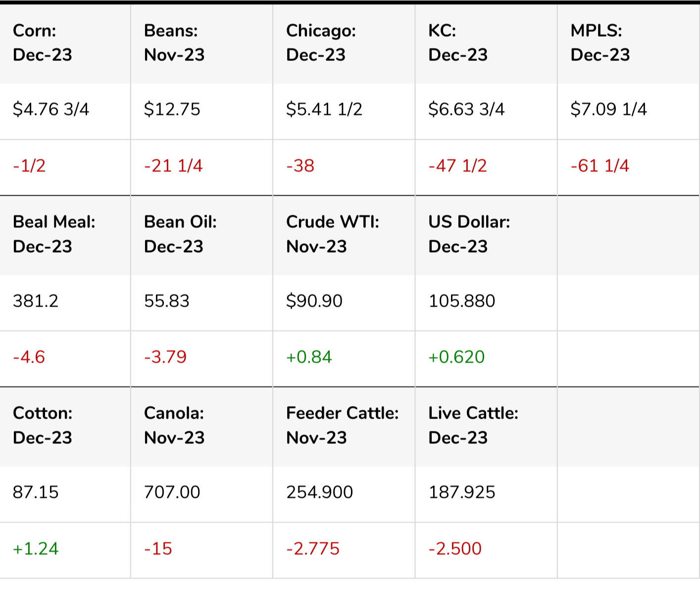Click the Feeder Cattle Nov-23 header

point(342,426)
